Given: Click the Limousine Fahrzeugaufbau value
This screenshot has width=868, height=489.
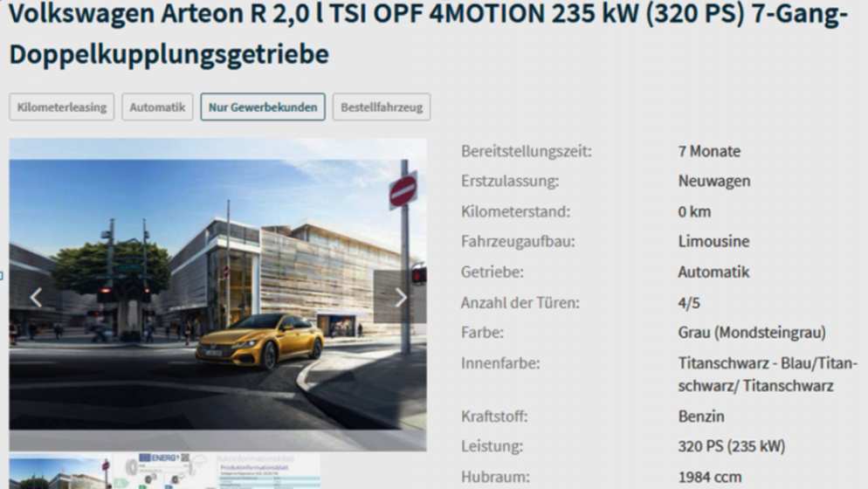Looking at the screenshot, I should [713, 242].
